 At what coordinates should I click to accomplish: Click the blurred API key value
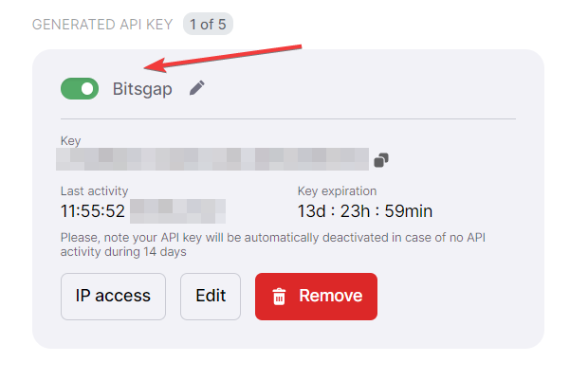(214, 158)
